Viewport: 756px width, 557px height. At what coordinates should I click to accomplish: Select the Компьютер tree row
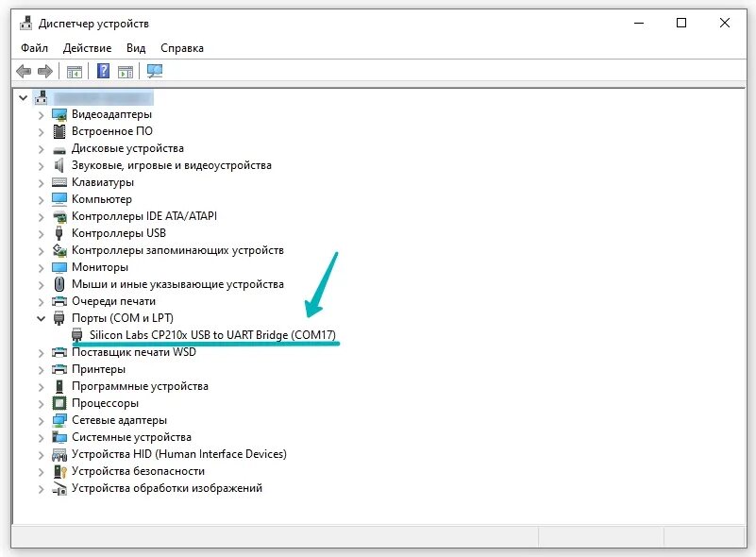click(102, 199)
